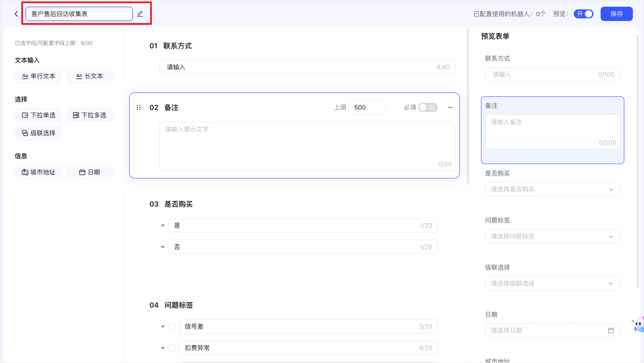Image resolution: width=644 pixels, height=363 pixels.
Task: Add a 单行文本 single-line text field
Action: tap(38, 76)
